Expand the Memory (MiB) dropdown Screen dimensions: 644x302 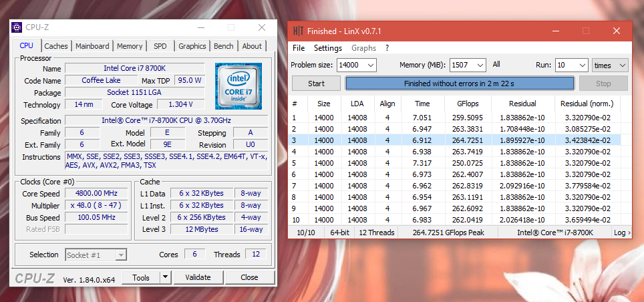tap(480, 65)
